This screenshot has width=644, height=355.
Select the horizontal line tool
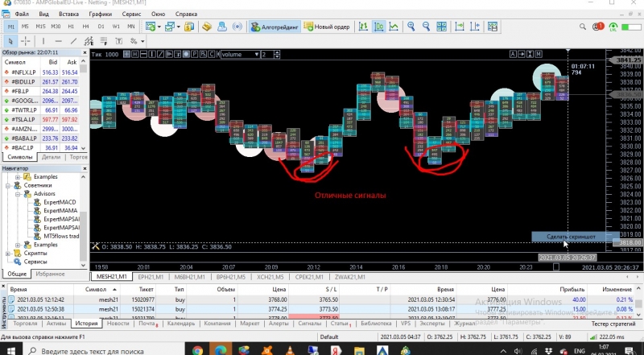(58, 41)
